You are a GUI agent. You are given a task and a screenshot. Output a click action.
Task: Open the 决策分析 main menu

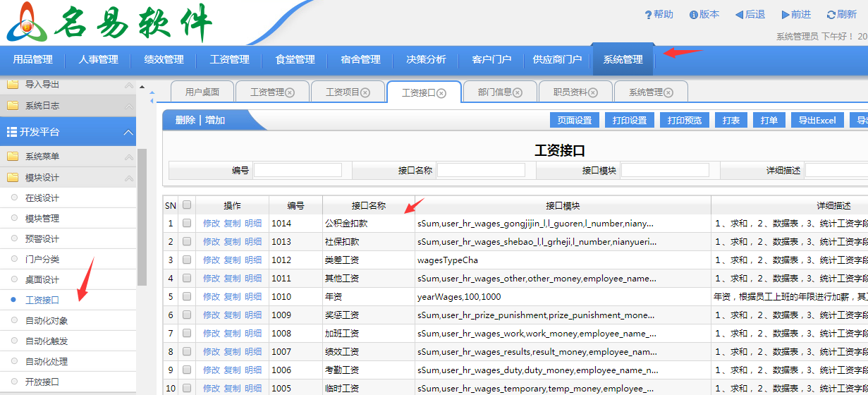(x=426, y=60)
